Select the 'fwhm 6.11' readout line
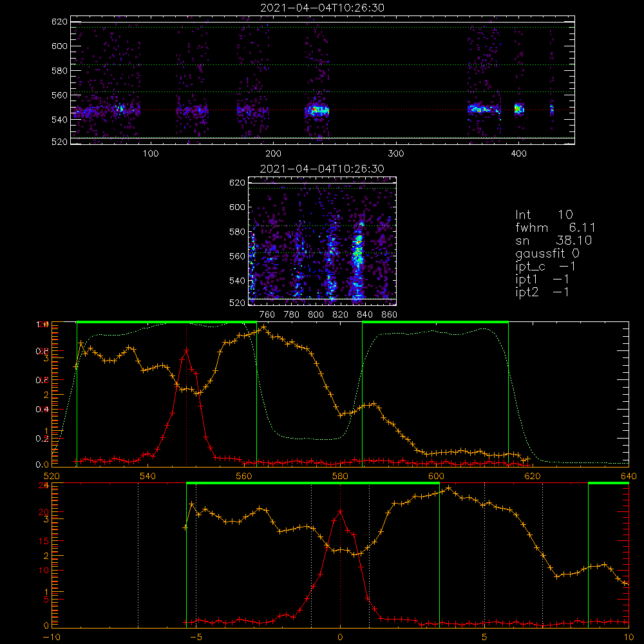The height and width of the screenshot is (644, 644). [555, 227]
